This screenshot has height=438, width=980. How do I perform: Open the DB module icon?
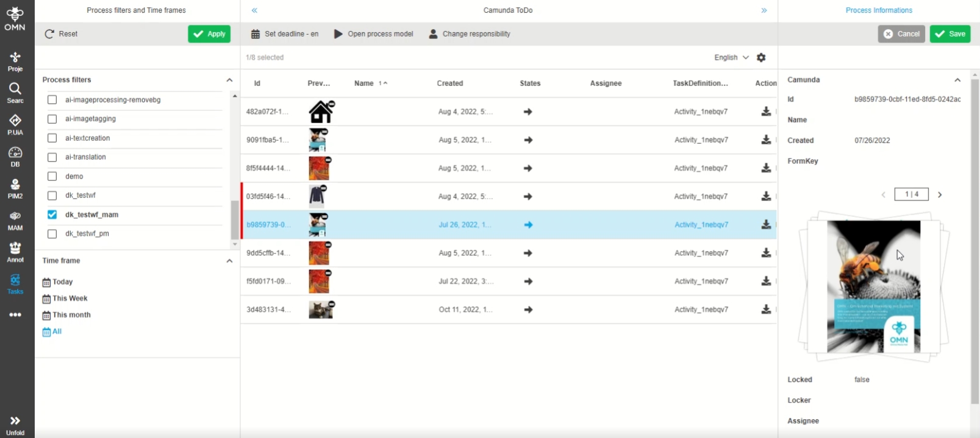coord(15,156)
